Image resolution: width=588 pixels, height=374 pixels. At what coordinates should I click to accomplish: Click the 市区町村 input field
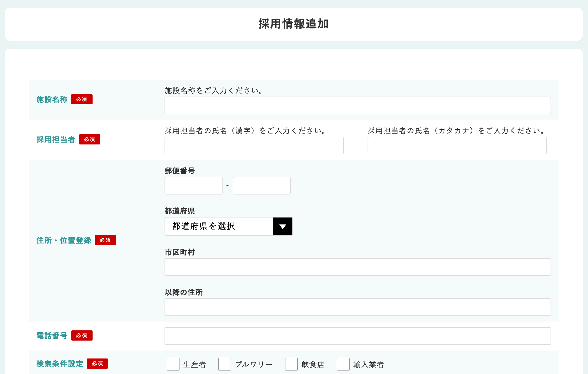point(357,267)
